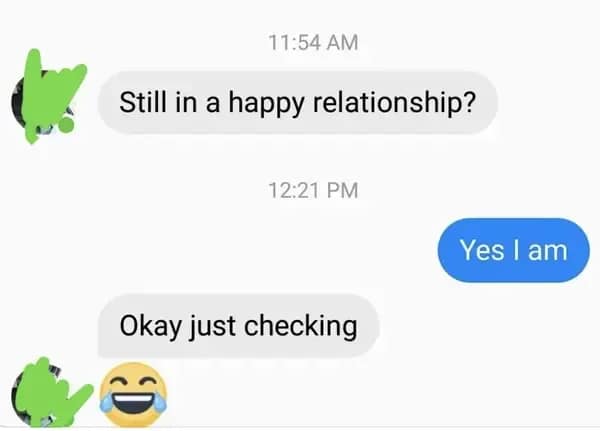The image size is (600, 431).
Task: Click the word "Yes" in blue bubble
Action: pos(482,250)
